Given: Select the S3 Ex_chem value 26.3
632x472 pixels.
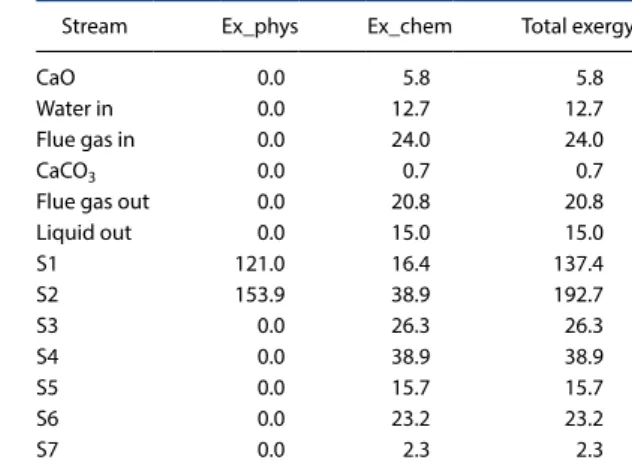Looking at the screenshot, I should coord(411,326).
